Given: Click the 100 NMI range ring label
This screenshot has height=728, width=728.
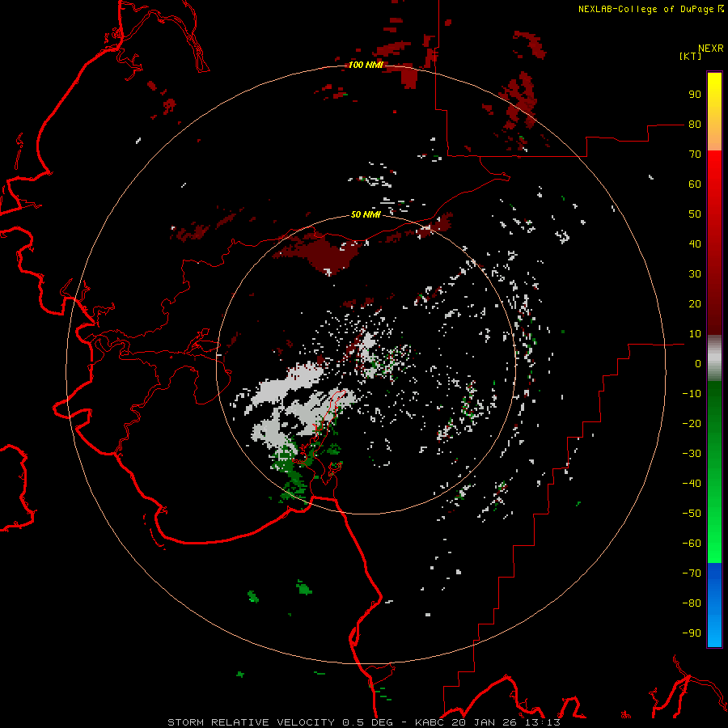Looking at the screenshot, I should (366, 65).
